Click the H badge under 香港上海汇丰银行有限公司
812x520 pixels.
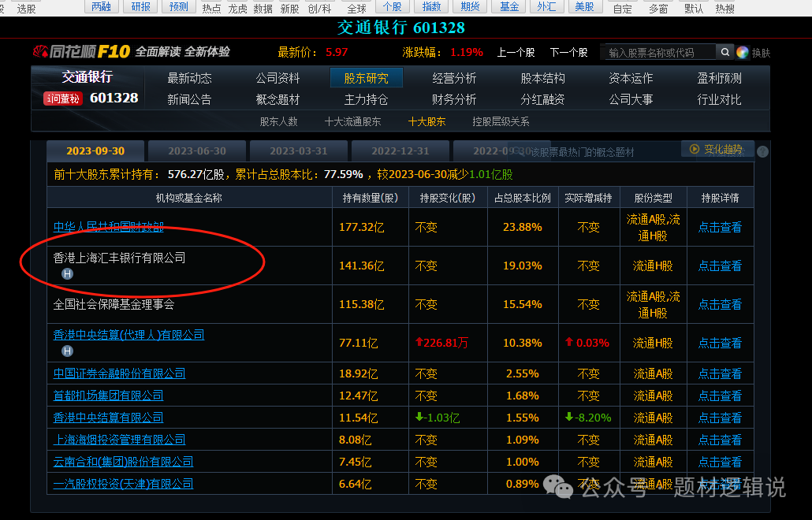tap(68, 274)
